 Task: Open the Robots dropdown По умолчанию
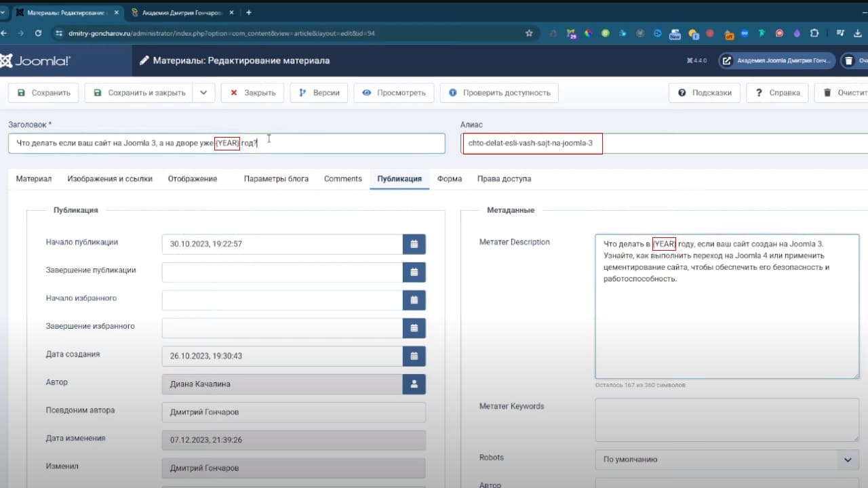coord(727,460)
